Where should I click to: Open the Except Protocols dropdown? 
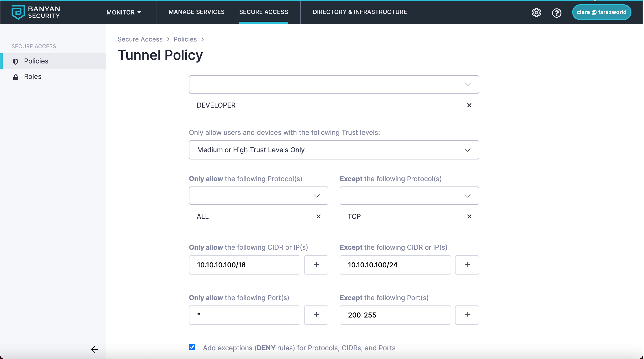[x=409, y=196]
